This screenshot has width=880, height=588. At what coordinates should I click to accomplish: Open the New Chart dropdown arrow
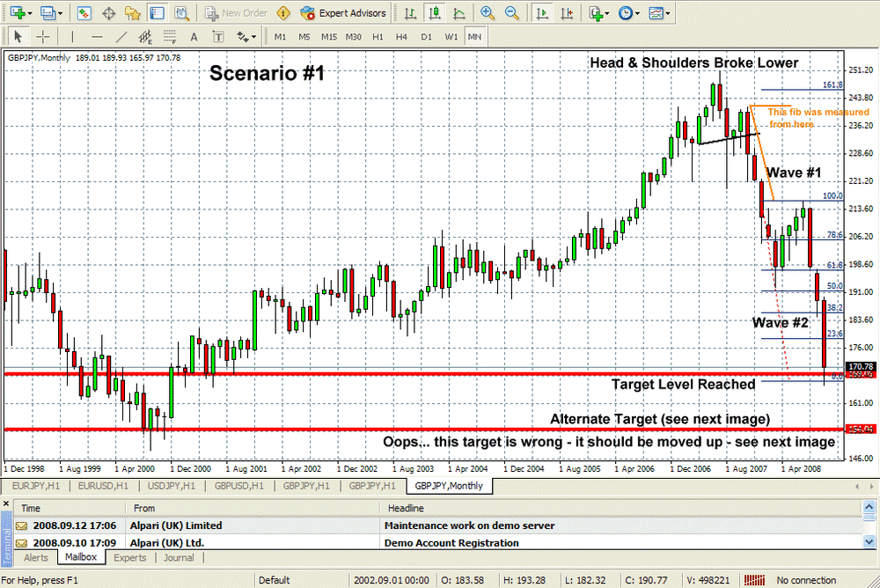coord(29,13)
